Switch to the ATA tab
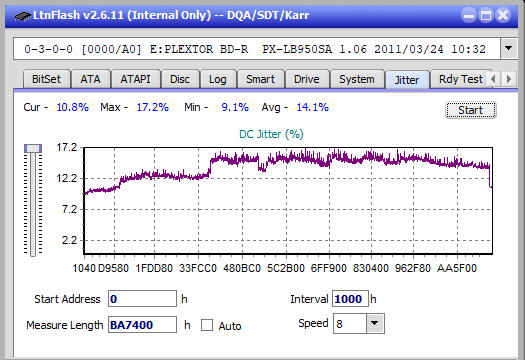Screen dimensions: 525x360 point(90,79)
